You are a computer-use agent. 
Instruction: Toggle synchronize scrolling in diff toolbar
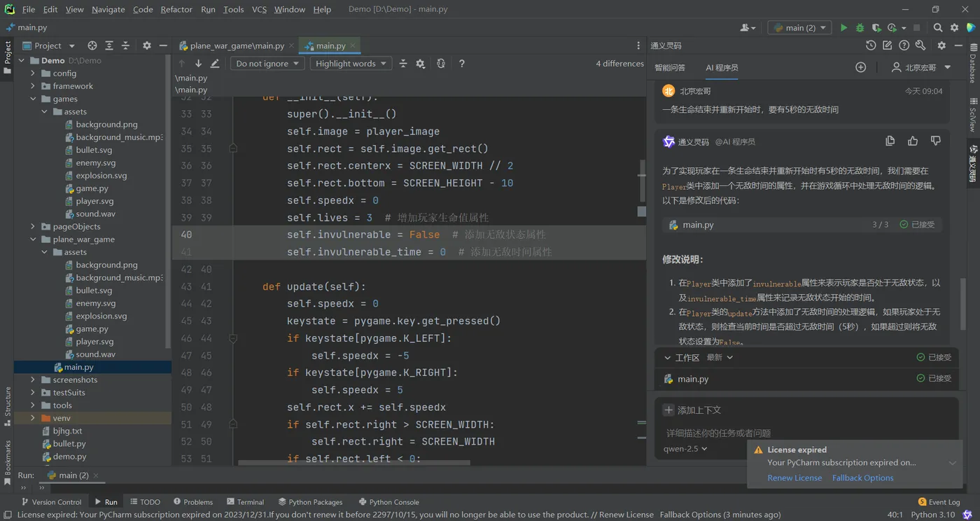[440, 64]
